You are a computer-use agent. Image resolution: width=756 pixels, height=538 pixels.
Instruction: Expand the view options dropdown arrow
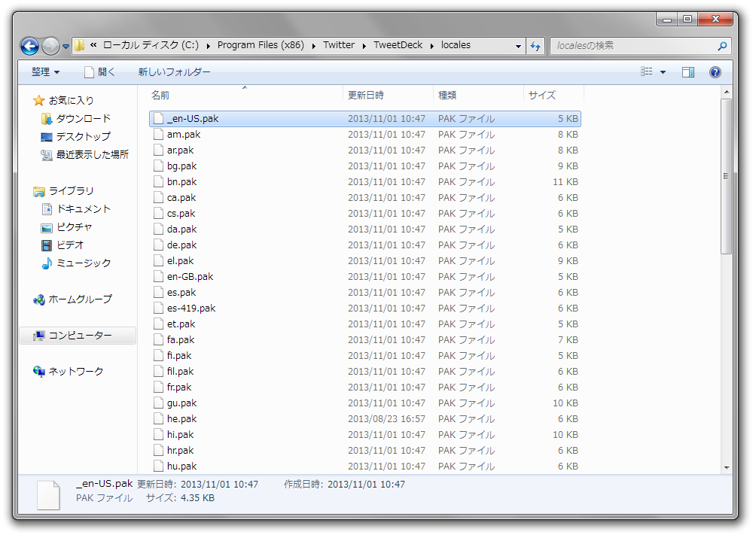[x=663, y=72]
